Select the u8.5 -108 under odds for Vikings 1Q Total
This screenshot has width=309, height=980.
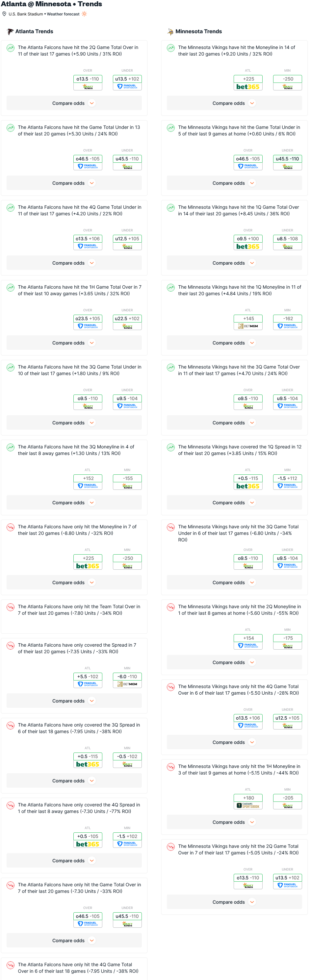click(x=288, y=239)
